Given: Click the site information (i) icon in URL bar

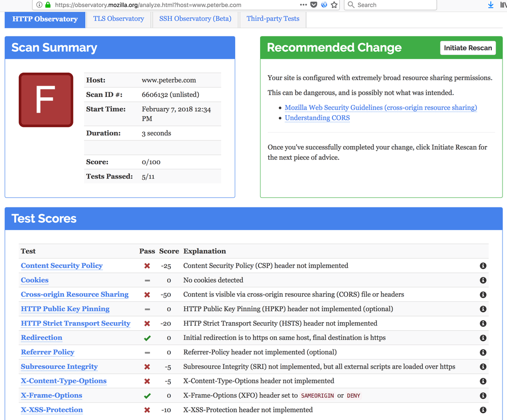Looking at the screenshot, I should pyautogui.click(x=39, y=5).
